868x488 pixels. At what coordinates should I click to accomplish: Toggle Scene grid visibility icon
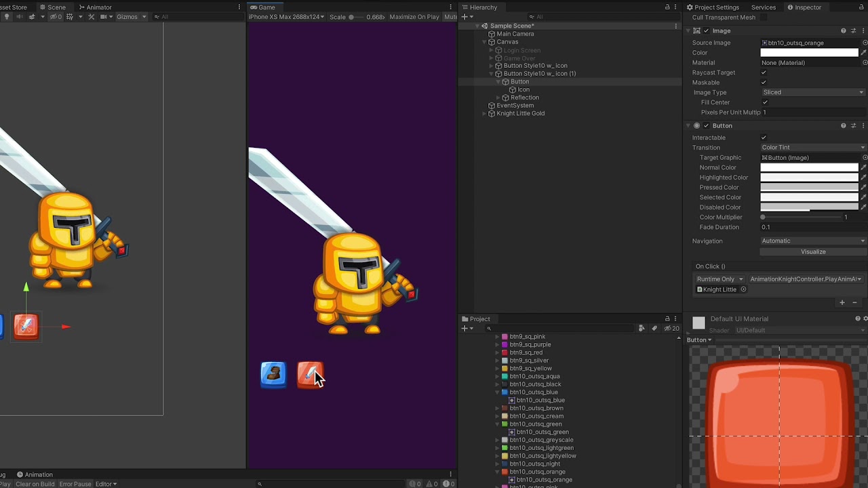pos(70,17)
